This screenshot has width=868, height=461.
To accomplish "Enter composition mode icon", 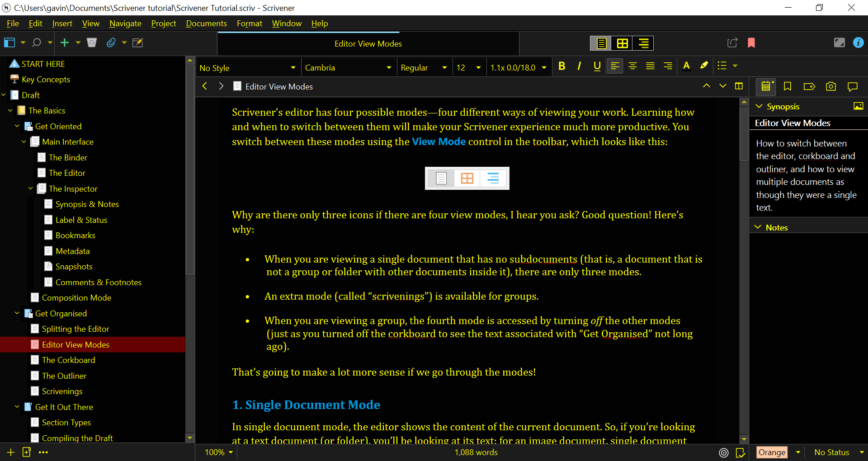I will tap(839, 42).
